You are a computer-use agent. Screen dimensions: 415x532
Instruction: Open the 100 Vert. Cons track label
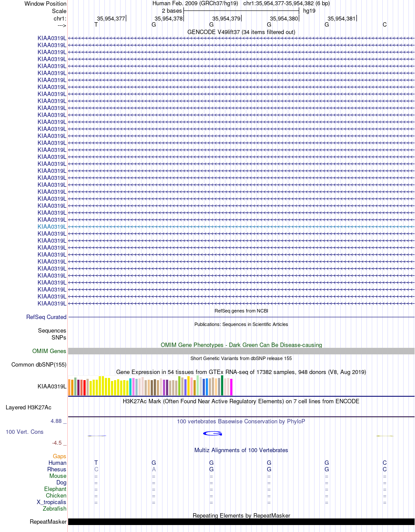pos(24,432)
